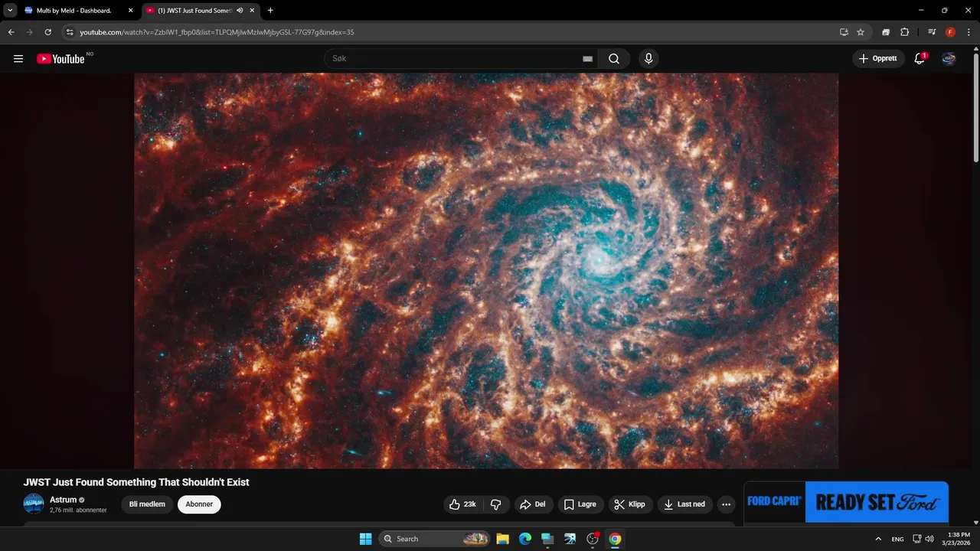The image size is (980, 551).
Task: Show hidden system tray icons chevron
Action: (878, 539)
